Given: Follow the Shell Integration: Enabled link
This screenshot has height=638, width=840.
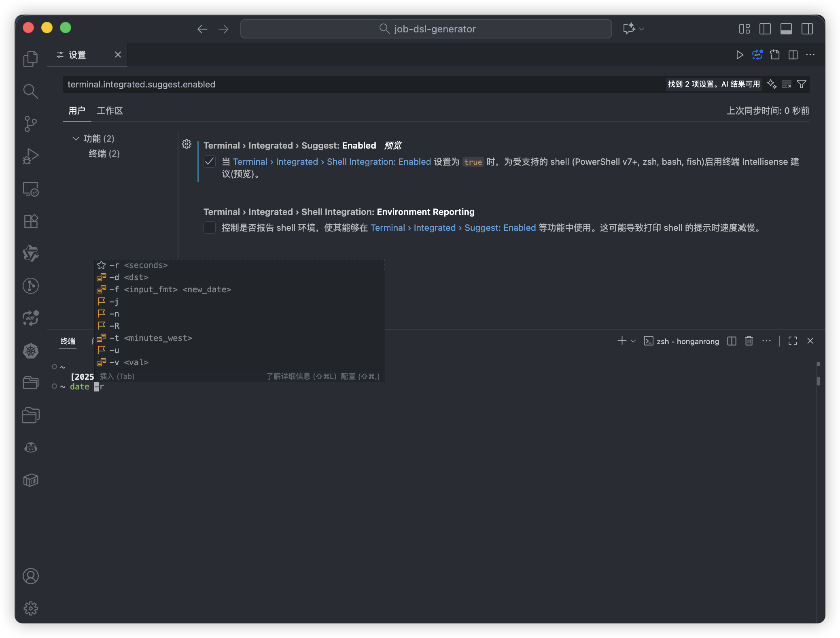Looking at the screenshot, I should (x=378, y=162).
